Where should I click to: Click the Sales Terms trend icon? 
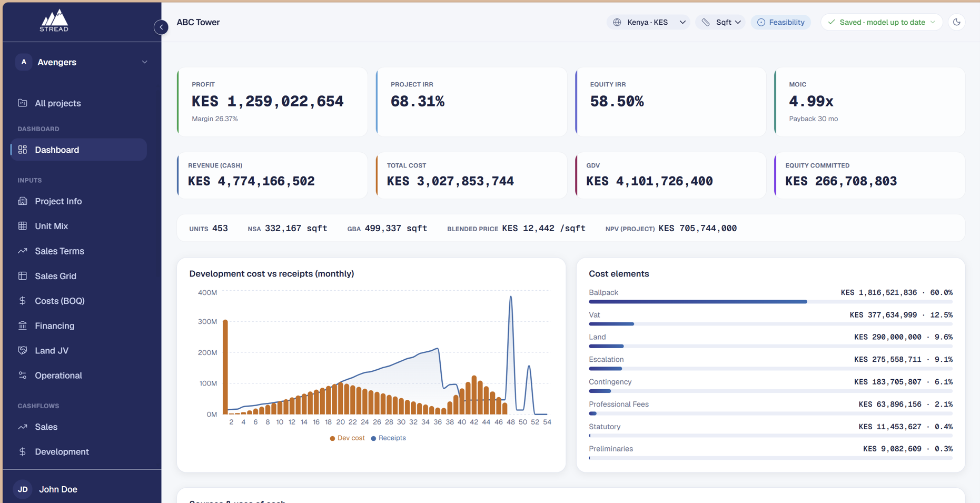coord(23,251)
